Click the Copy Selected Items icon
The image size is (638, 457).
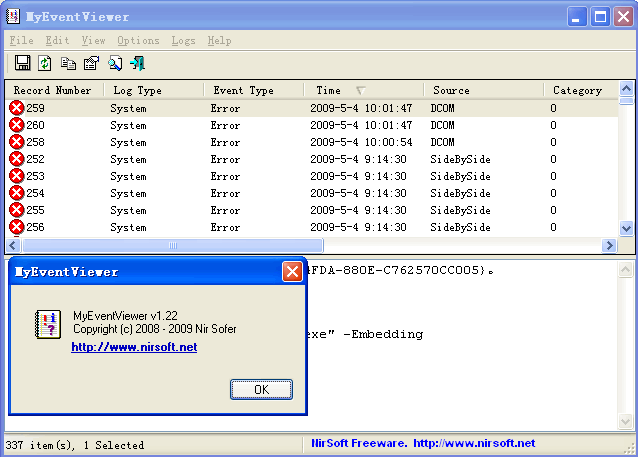coord(68,63)
